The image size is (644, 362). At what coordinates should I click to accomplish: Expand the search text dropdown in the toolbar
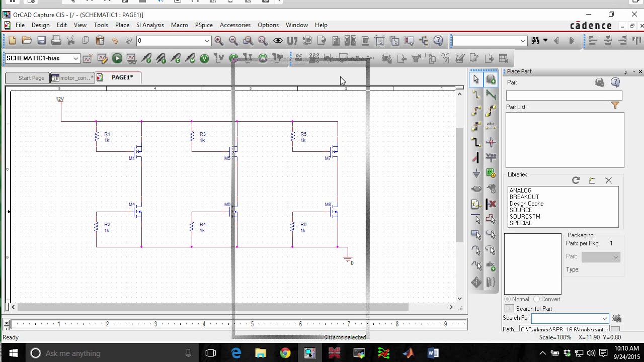[x=523, y=41]
